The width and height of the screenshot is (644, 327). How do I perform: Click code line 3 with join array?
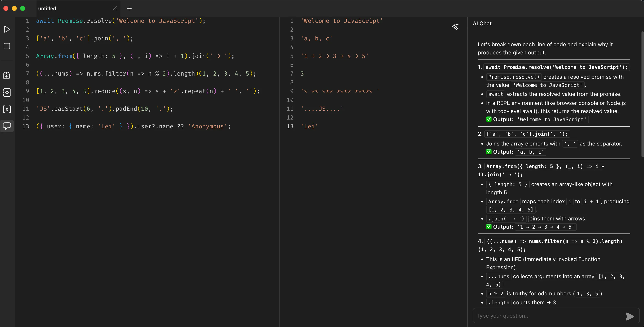(x=85, y=39)
